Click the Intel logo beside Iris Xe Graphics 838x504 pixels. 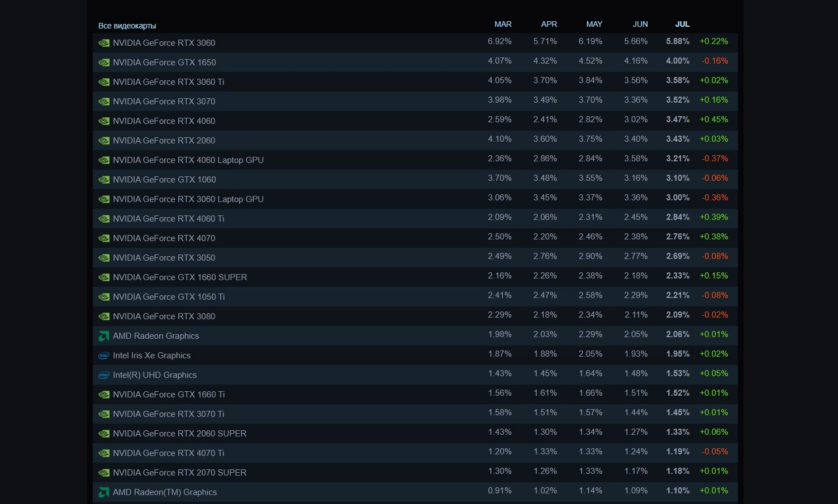pos(104,356)
